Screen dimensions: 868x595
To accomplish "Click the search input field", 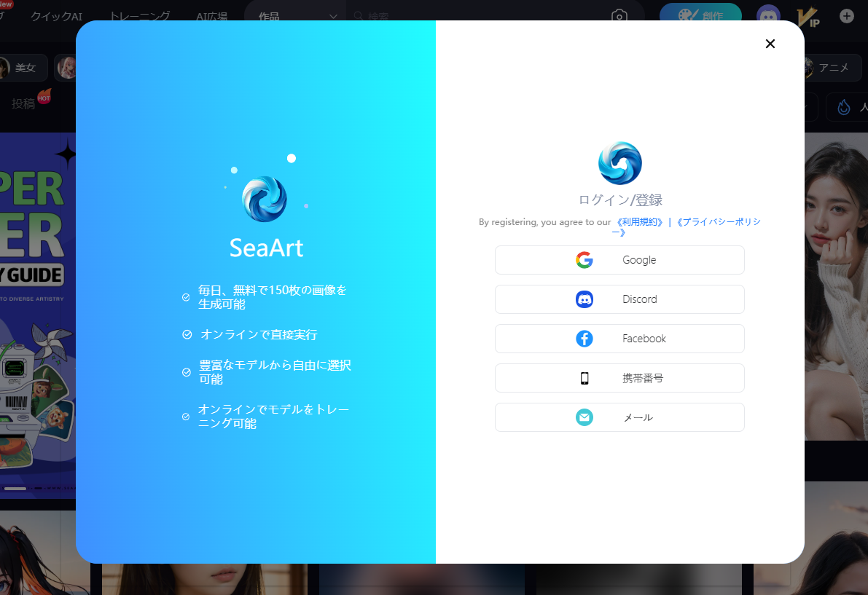I will 476,17.
